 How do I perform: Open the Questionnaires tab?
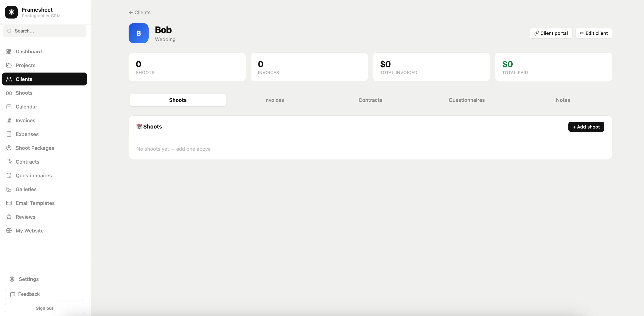(467, 100)
